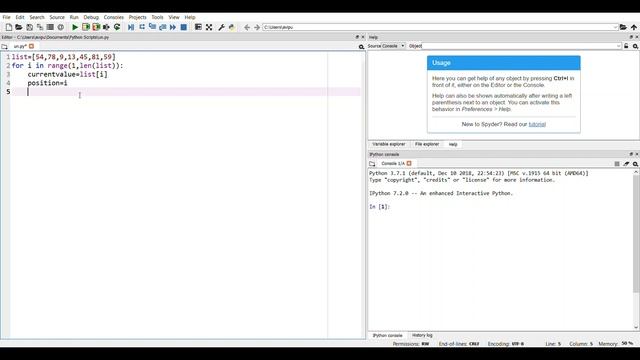Expand the working directory path dropdown
640x360 pixels.
pos(615,27)
